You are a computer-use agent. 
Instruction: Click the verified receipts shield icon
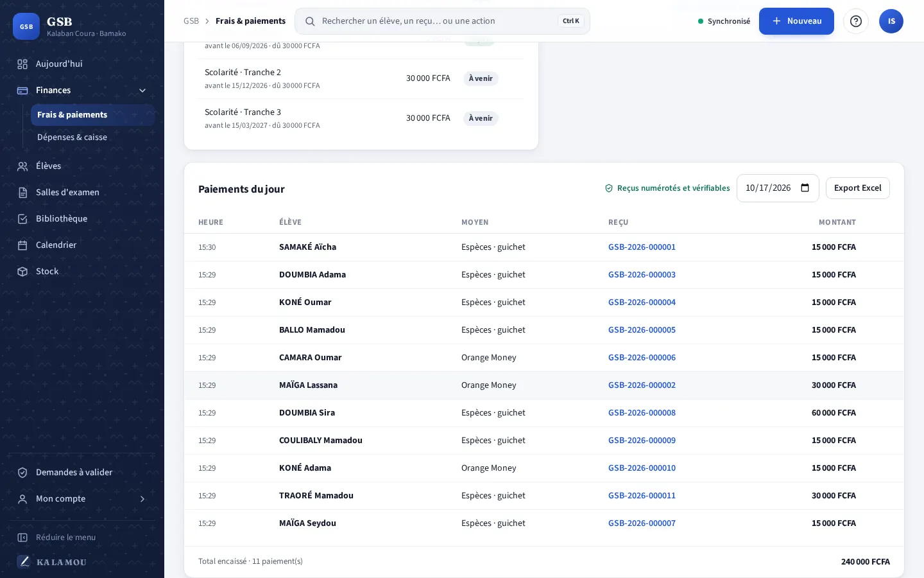(609, 188)
